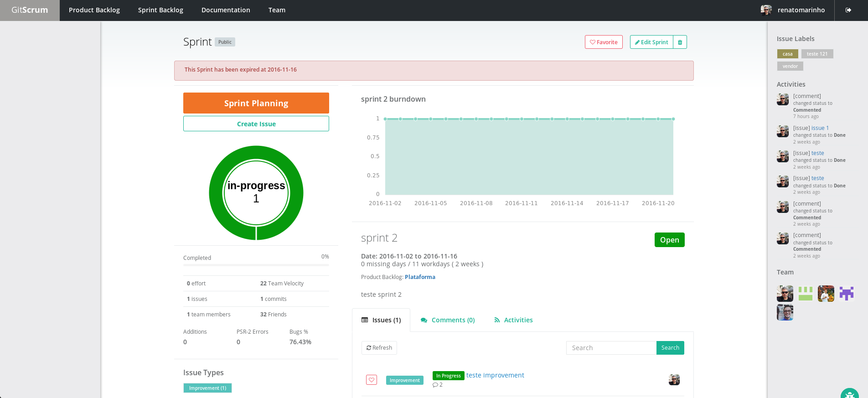The image size is (868, 398).
Task: Click the teal Search button
Action: pos(670,348)
